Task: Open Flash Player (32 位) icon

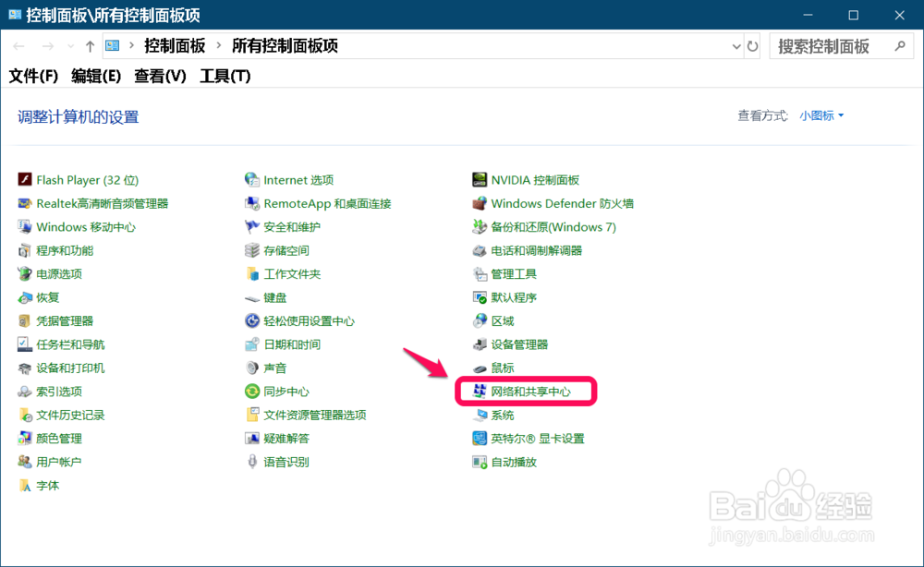Action: 25,179
